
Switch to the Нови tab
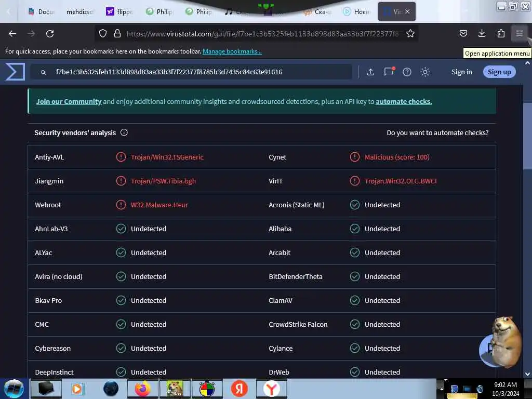[x=356, y=12]
